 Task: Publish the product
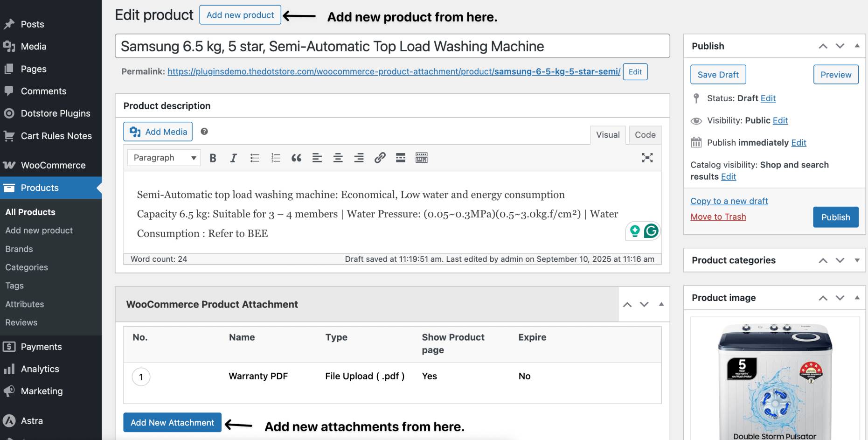coord(836,217)
